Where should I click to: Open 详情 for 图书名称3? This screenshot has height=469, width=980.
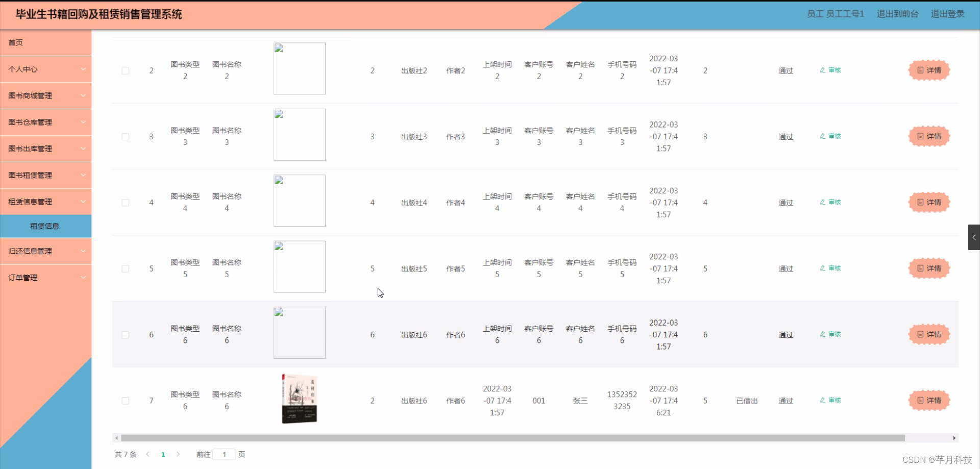(x=929, y=136)
